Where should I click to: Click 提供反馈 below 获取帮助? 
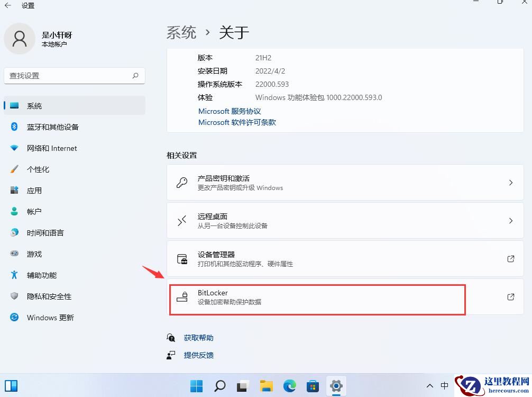198,355
